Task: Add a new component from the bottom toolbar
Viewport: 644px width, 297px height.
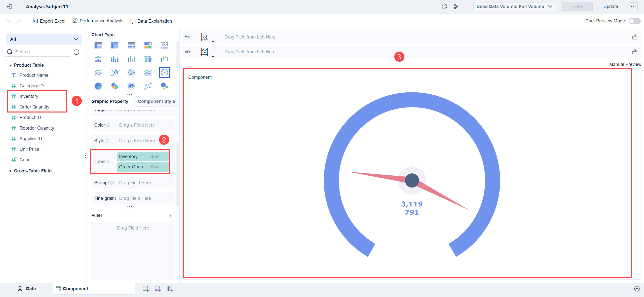Action: tap(145, 288)
